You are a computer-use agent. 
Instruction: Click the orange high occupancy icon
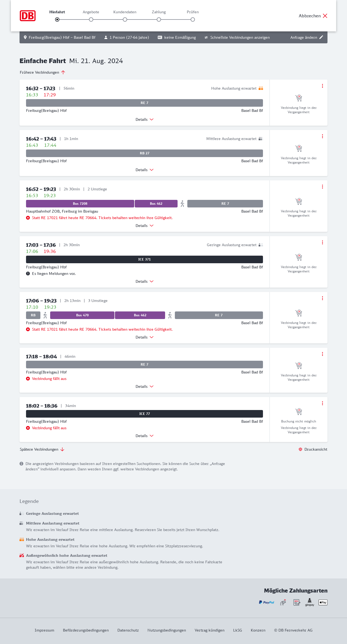point(261,88)
